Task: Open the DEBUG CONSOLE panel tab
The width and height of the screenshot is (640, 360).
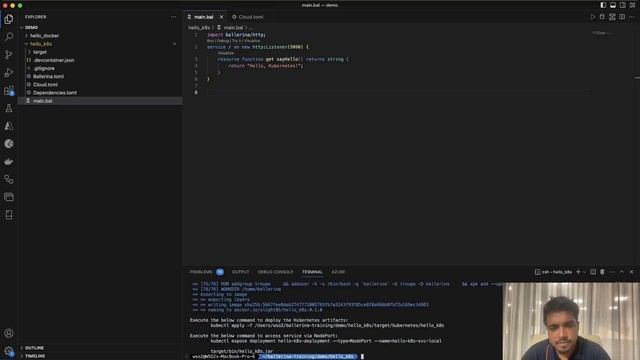Action: [275, 272]
